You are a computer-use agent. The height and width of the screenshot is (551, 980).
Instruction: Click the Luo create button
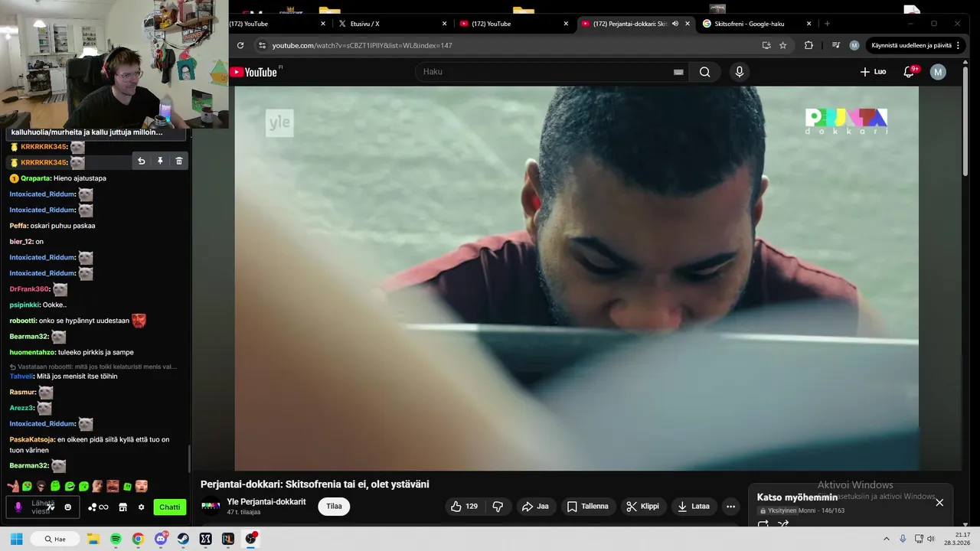[x=874, y=72]
